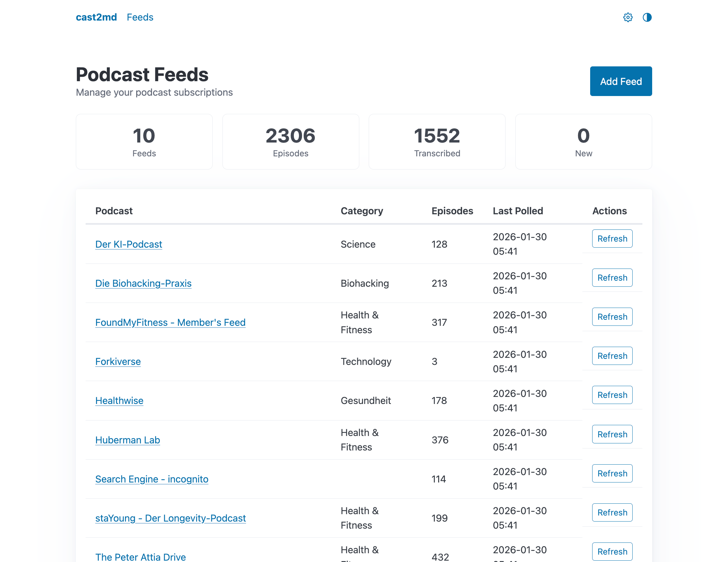Refresh the Huberman Lab feed
This screenshot has width=728, height=562.
[612, 434]
